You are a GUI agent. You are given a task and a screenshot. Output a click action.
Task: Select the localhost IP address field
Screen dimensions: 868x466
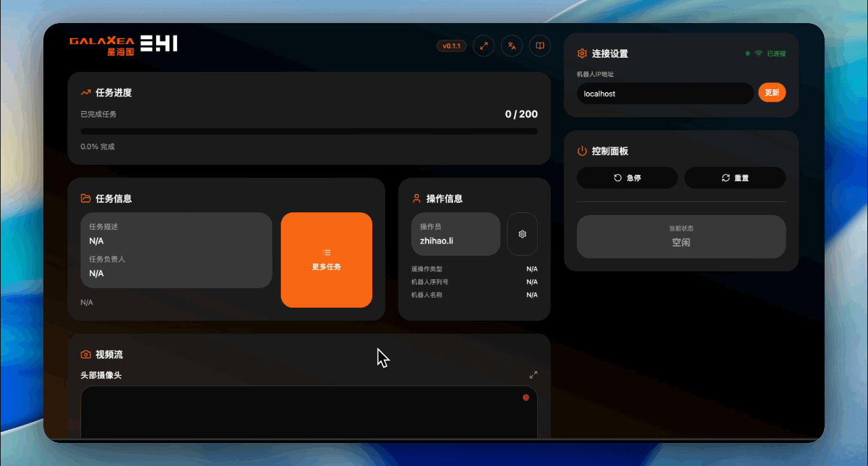point(665,93)
